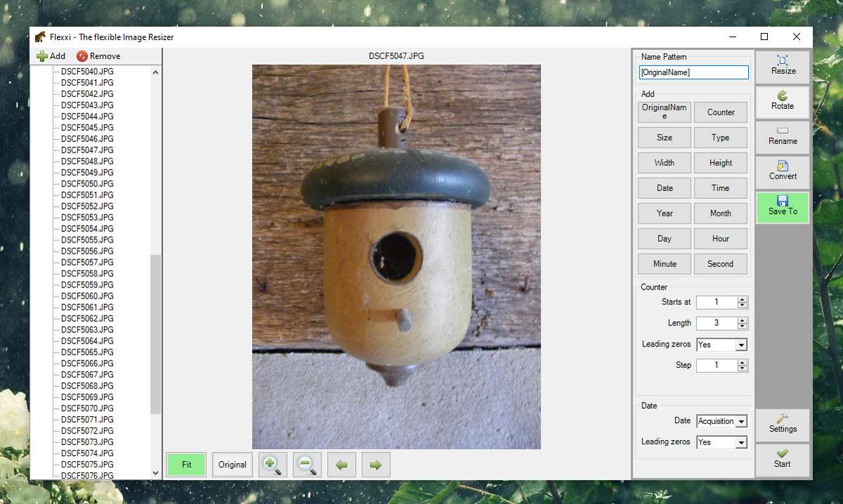Add Minute to the name pattern
This screenshot has height=504, width=843.
(x=664, y=264)
